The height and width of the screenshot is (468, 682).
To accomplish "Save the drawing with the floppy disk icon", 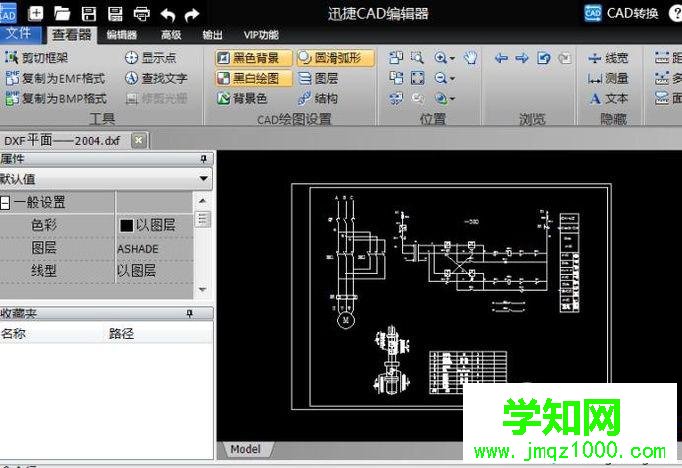I will point(89,14).
